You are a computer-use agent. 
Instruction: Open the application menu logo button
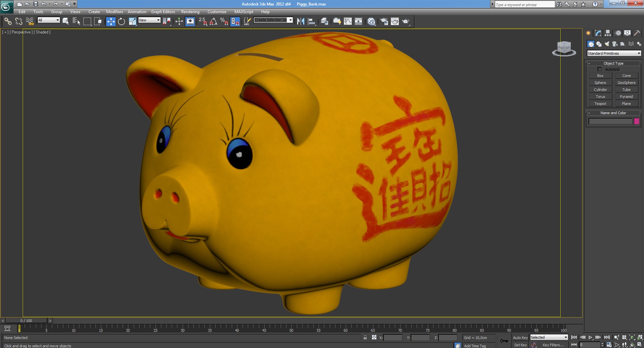(7, 7)
